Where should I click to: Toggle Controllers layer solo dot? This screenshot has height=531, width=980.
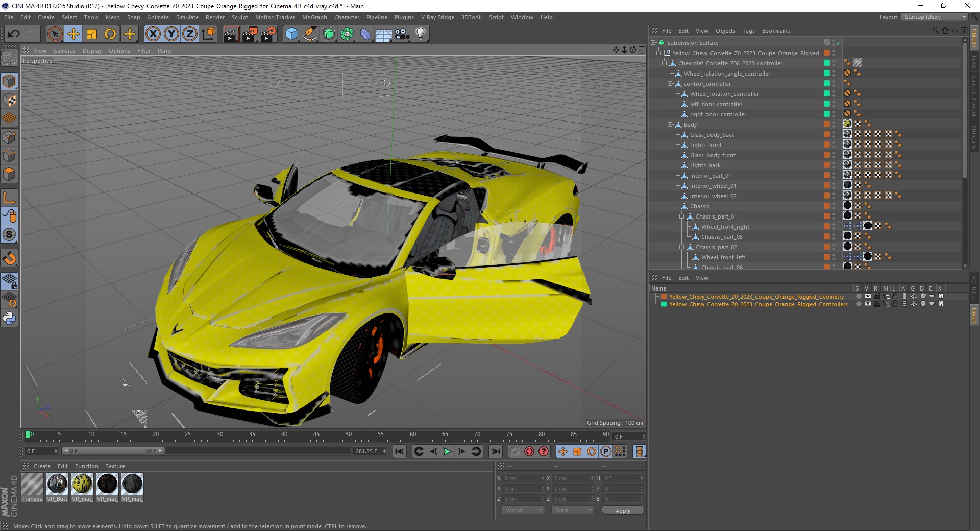(x=859, y=304)
